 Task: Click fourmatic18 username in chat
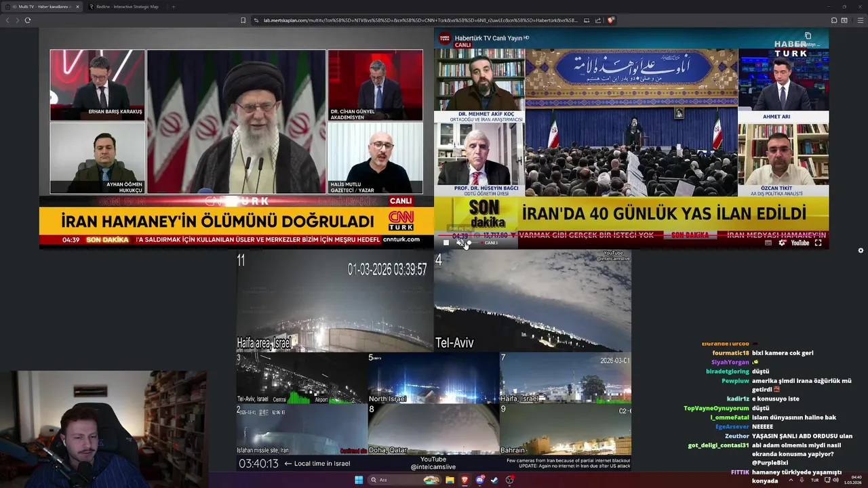pos(730,353)
